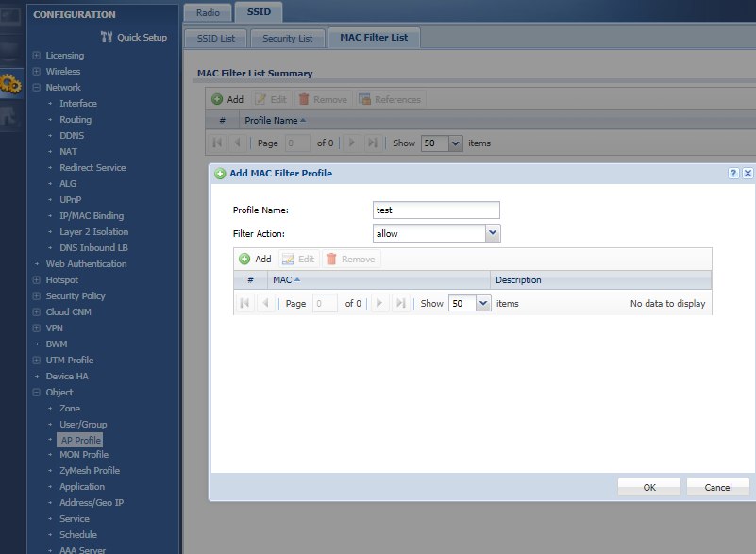Go to next page in dialog pager
Screen dimensions: 756x554
[x=379, y=303]
